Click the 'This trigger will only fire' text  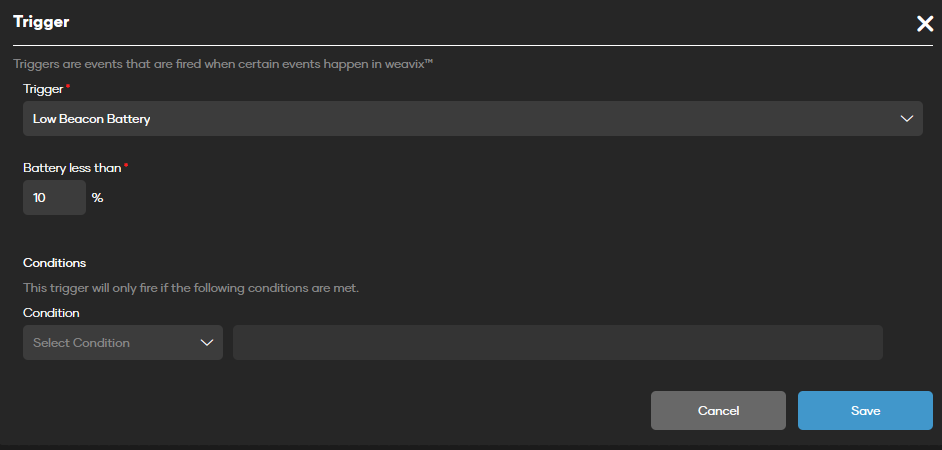pyautogui.click(x=191, y=288)
